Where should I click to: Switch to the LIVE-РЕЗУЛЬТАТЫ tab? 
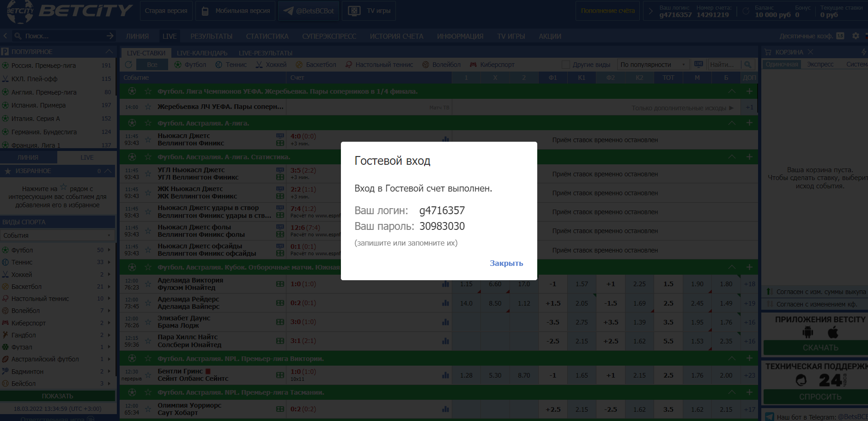click(x=266, y=53)
